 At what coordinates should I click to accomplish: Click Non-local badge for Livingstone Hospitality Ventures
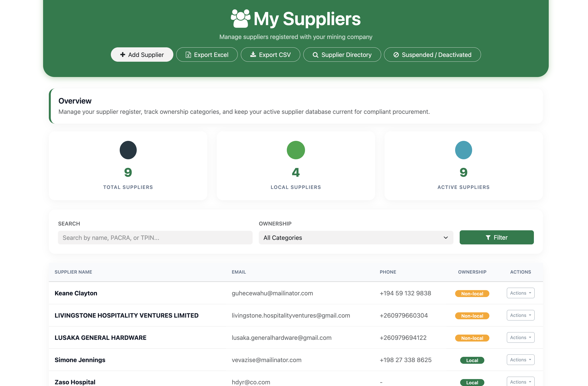(x=472, y=316)
